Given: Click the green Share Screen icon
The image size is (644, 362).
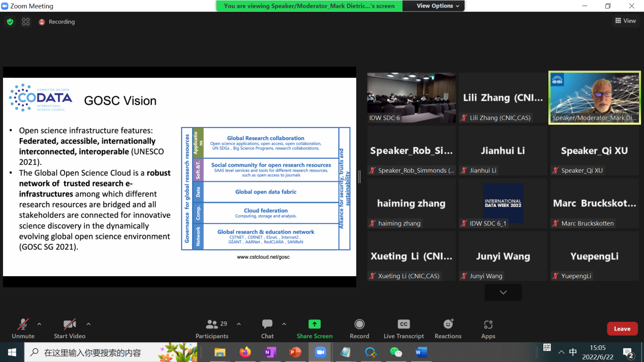Looking at the screenshot, I should click(x=315, y=324).
